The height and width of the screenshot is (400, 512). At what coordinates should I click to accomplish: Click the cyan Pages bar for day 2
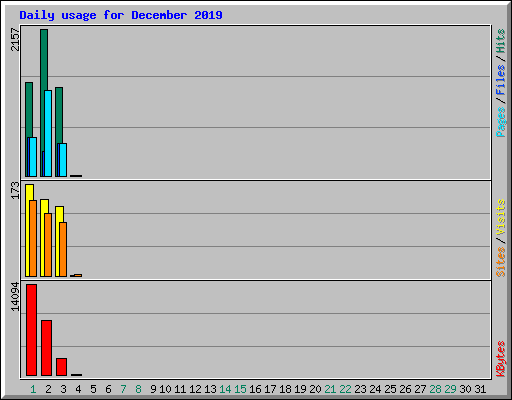(48, 133)
